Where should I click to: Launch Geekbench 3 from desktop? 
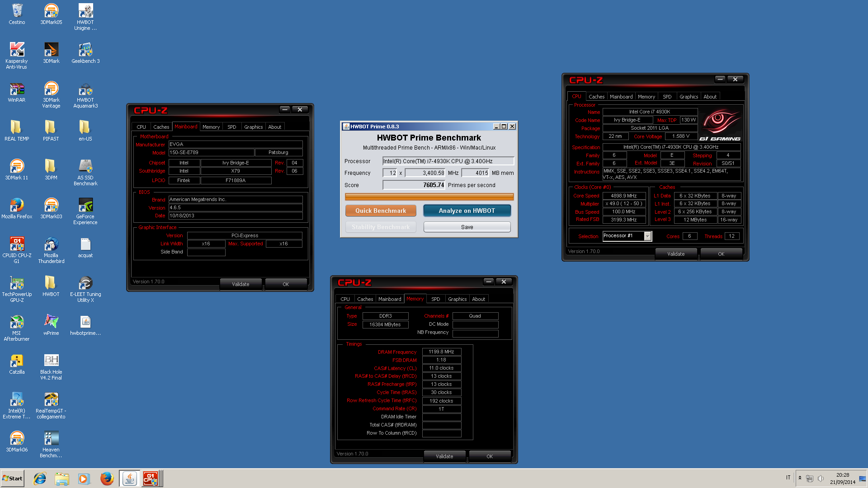coord(85,53)
